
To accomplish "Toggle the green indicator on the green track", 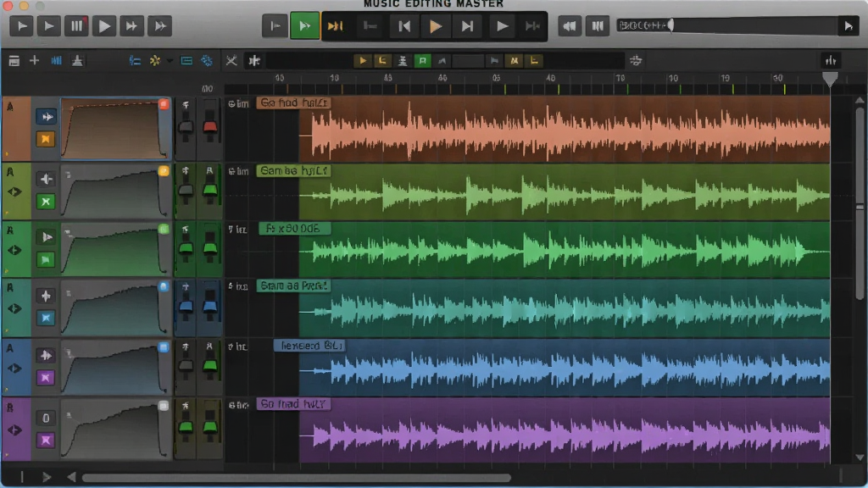I will [x=164, y=229].
